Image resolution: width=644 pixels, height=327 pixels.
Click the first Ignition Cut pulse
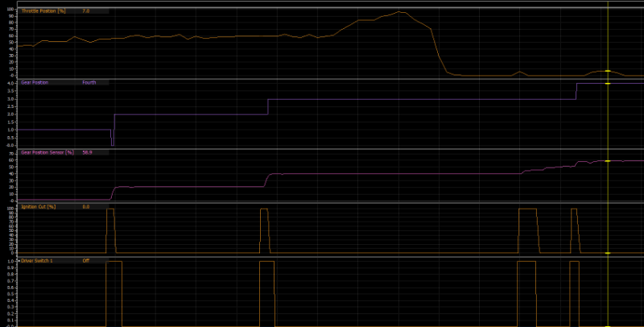111,230
